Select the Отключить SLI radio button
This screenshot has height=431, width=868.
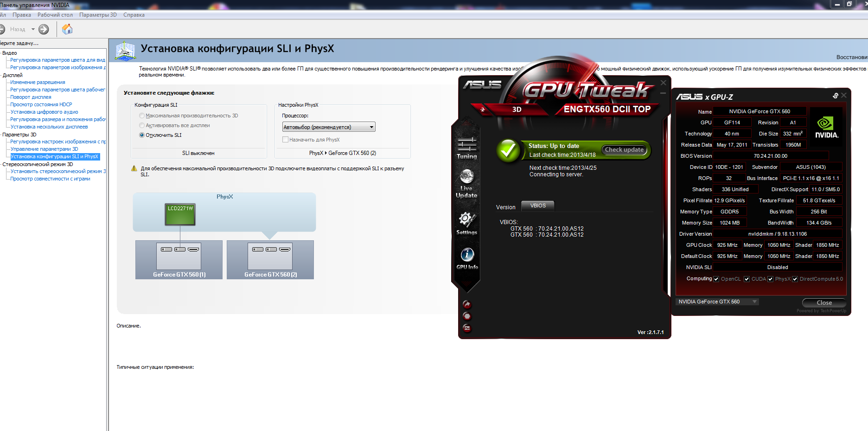pos(142,135)
